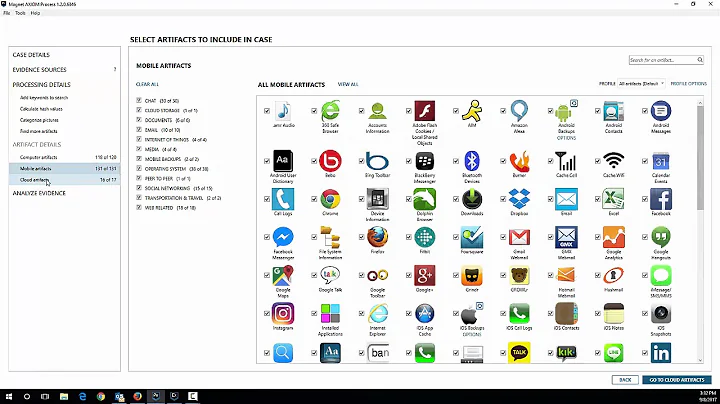The image size is (720, 404).
Task: Open File Explorer from taskbar
Action: [x=64, y=396]
